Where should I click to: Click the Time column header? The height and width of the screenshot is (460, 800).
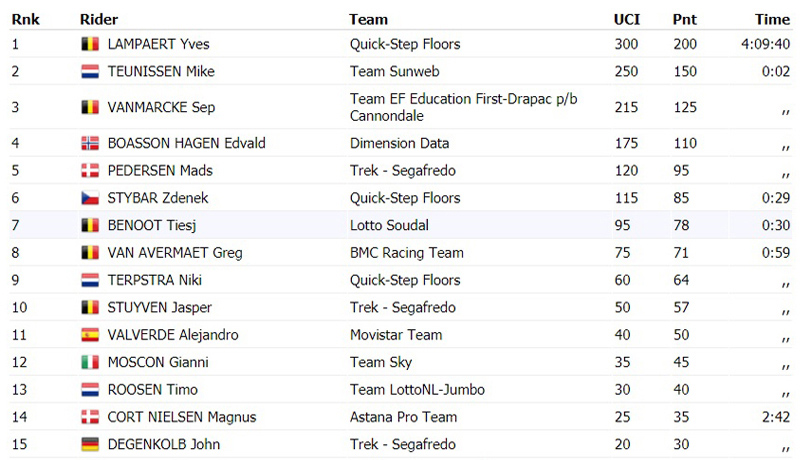click(772, 19)
